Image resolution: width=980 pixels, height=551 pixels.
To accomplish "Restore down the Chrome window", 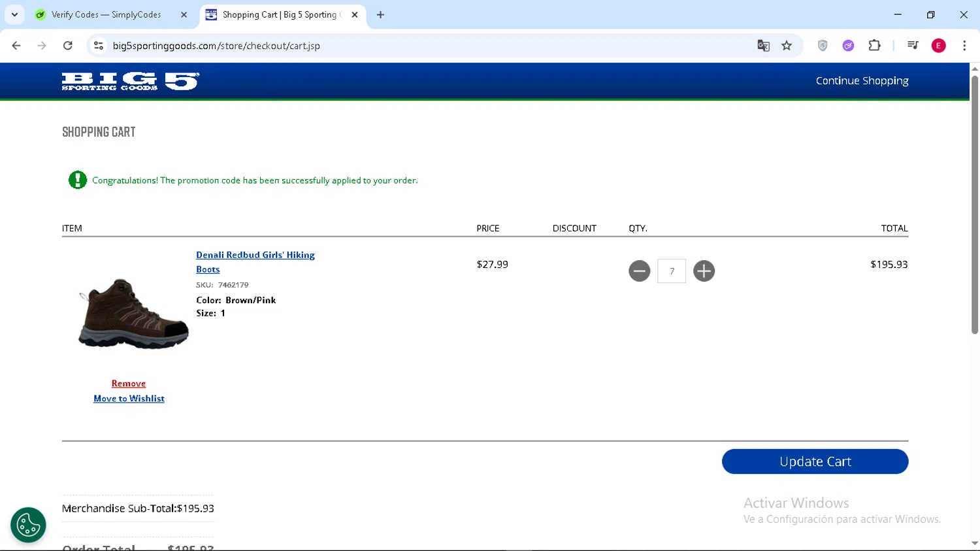I will pyautogui.click(x=930, y=14).
